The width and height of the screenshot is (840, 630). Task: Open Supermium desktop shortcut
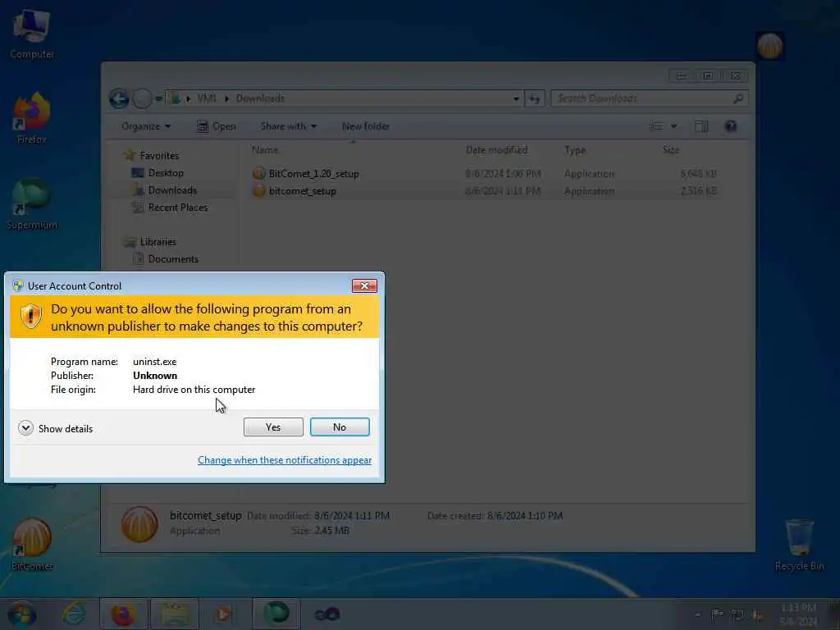click(x=32, y=203)
